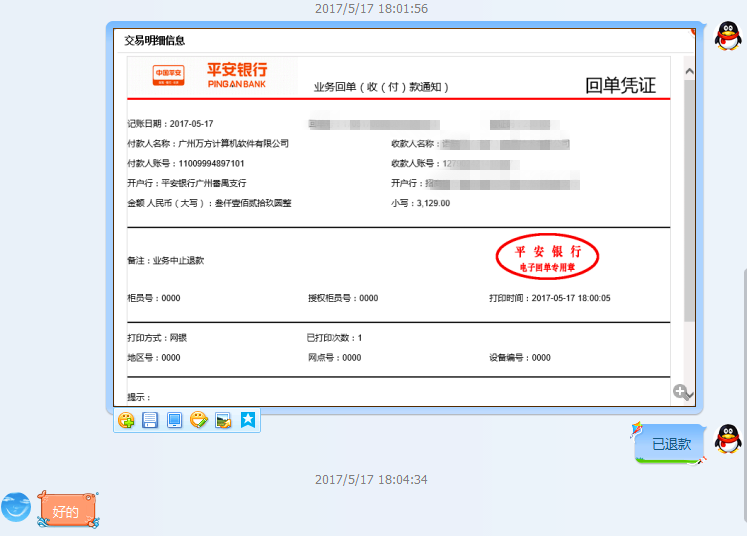Image resolution: width=747 pixels, height=536 pixels.
Task: Click the blue star favorite icon
Action: 248,420
